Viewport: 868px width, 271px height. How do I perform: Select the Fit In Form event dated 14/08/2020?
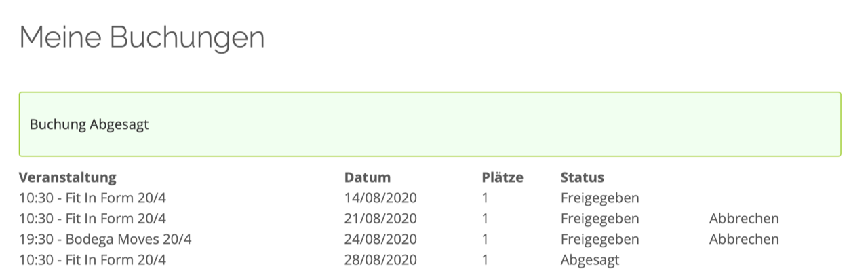point(92,198)
